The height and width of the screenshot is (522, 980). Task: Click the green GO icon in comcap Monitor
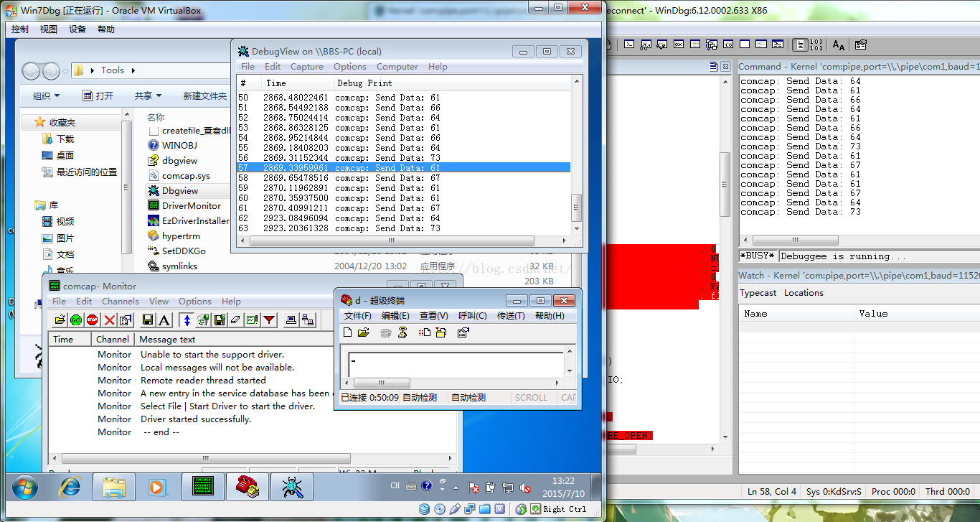pyautogui.click(x=76, y=320)
